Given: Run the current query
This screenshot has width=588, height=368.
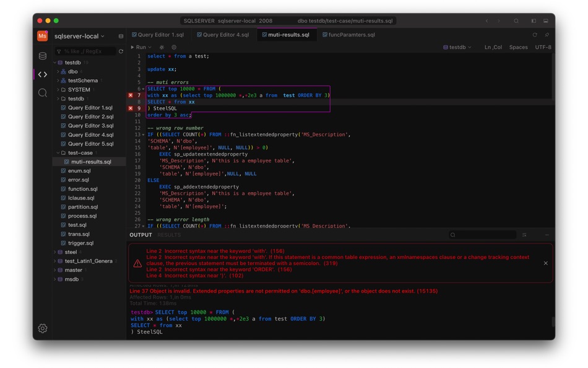Looking at the screenshot, I should [138, 47].
